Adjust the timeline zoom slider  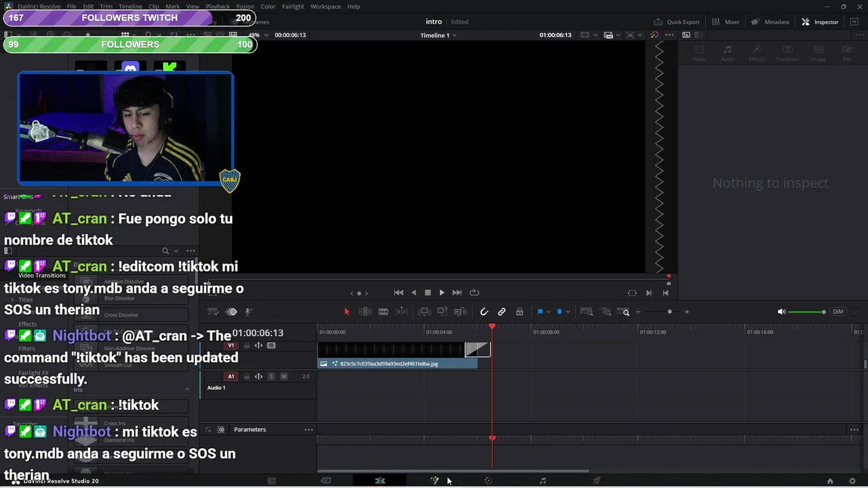click(x=669, y=312)
